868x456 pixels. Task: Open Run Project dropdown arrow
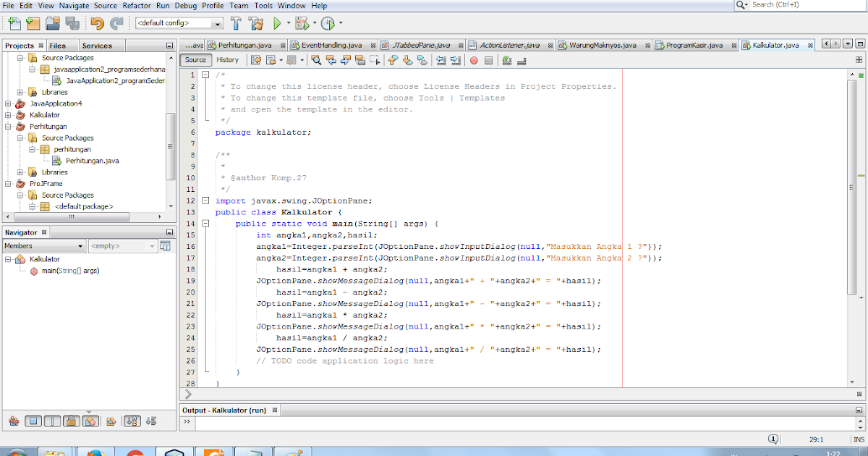(288, 23)
